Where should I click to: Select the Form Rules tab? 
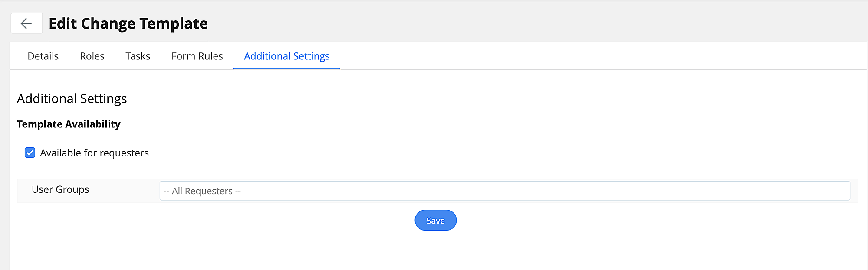point(197,56)
